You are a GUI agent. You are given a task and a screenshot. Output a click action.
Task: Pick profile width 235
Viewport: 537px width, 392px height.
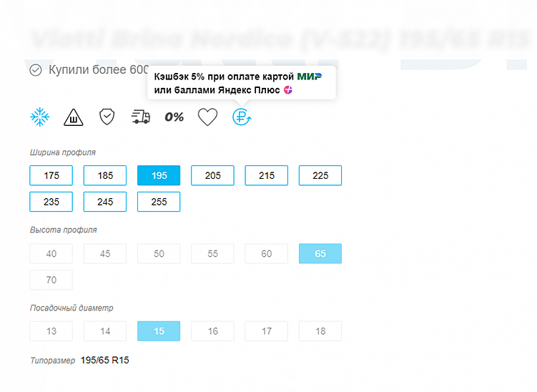(x=51, y=202)
